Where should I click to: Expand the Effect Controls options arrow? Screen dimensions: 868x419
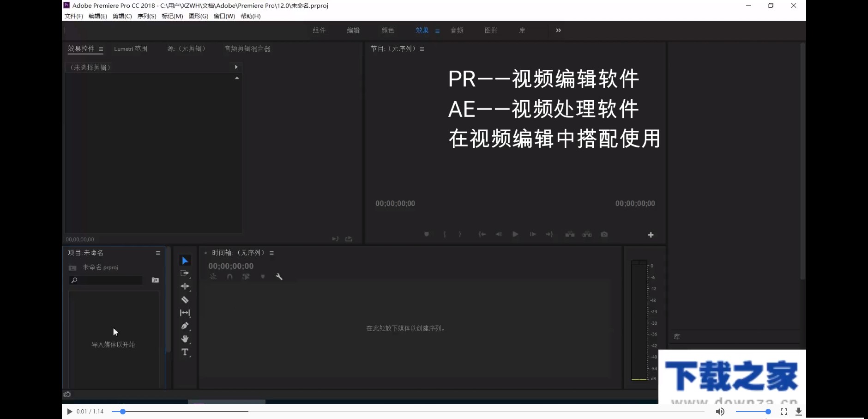tap(236, 67)
